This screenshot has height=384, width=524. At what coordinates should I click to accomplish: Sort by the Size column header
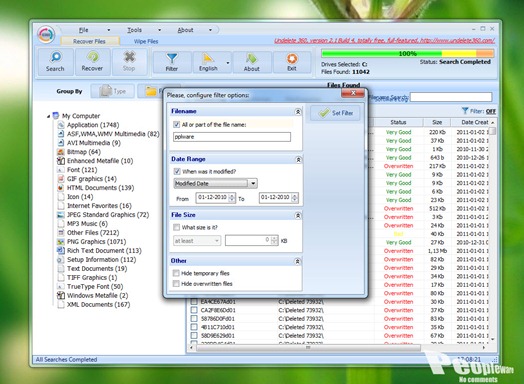click(x=437, y=122)
